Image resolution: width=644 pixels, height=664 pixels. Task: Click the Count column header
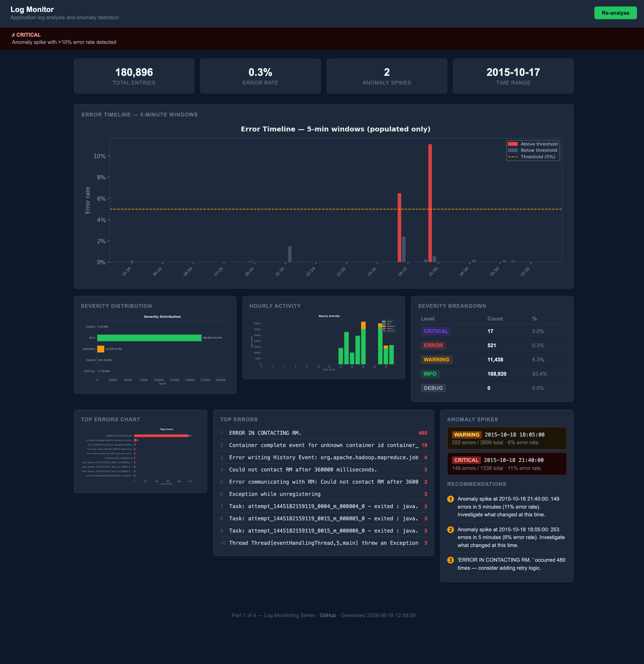click(495, 319)
